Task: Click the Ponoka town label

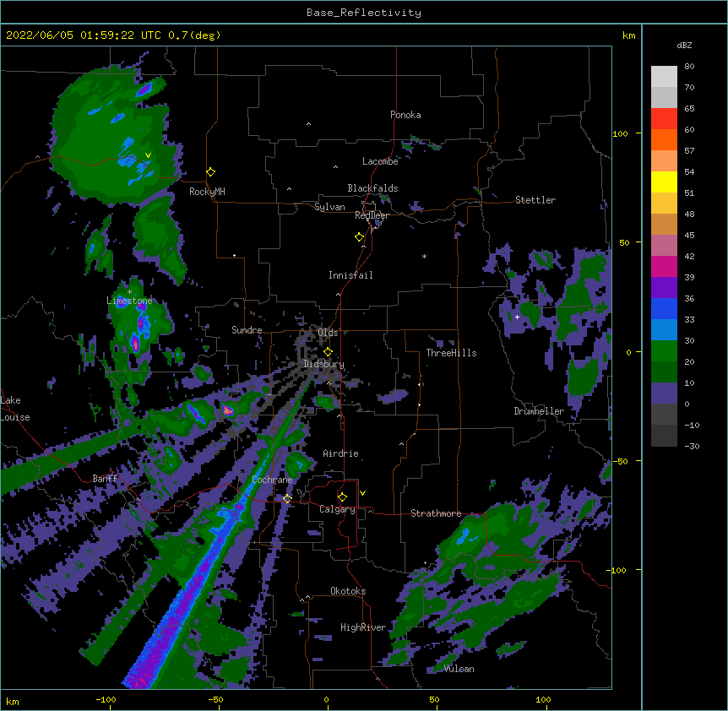Action: [405, 115]
